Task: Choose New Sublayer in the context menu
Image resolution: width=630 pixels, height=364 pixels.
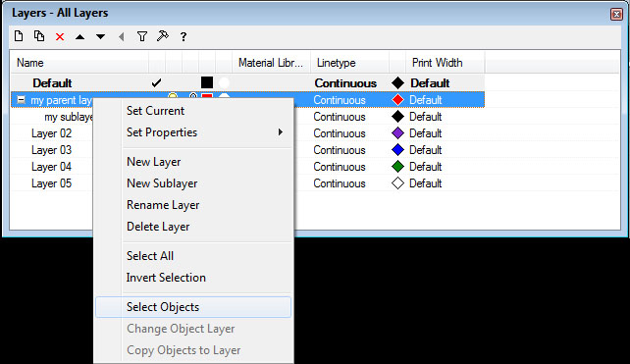Action: pyautogui.click(x=162, y=183)
